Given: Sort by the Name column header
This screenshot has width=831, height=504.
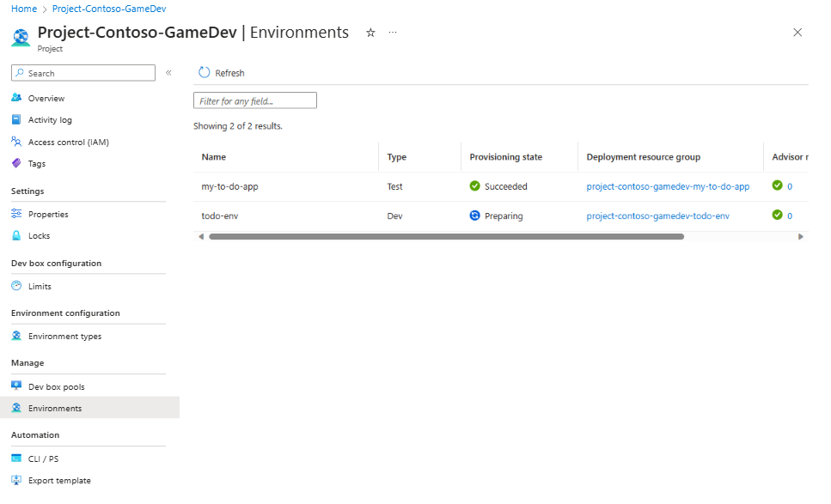Looking at the screenshot, I should pos(214,157).
